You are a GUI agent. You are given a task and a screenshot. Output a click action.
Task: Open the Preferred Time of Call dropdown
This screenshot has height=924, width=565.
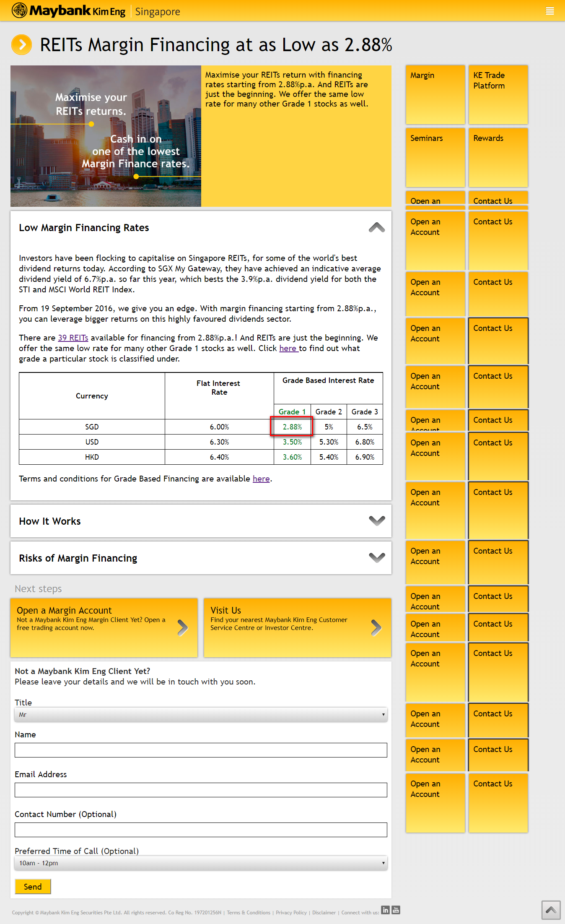tap(201, 863)
